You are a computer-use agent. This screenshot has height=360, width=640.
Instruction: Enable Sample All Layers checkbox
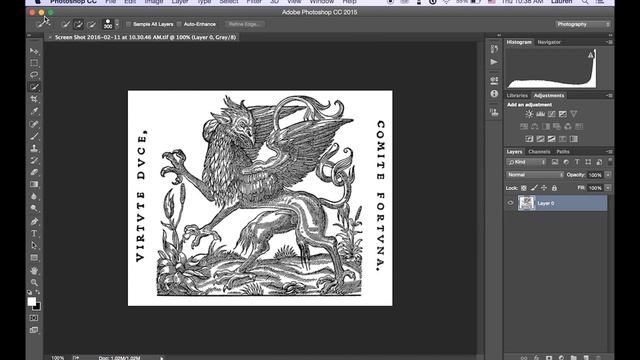[x=129, y=24]
